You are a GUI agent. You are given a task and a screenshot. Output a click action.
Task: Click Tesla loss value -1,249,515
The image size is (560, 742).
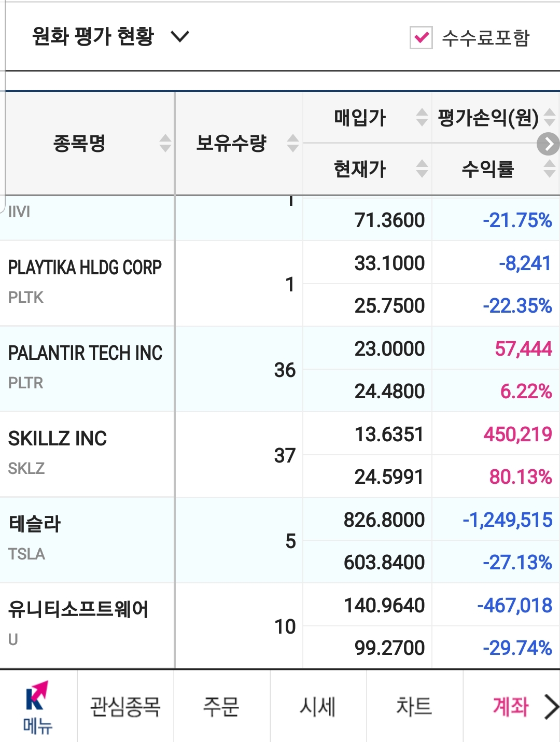(508, 520)
